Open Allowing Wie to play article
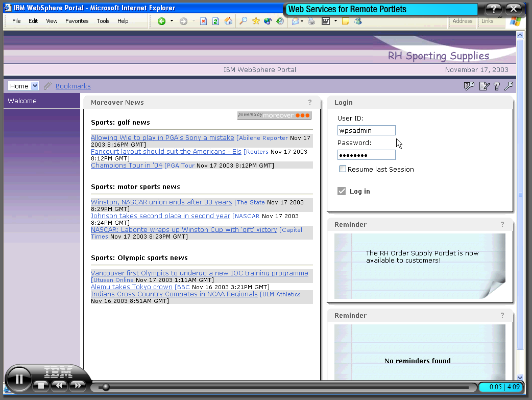 pyautogui.click(x=162, y=138)
